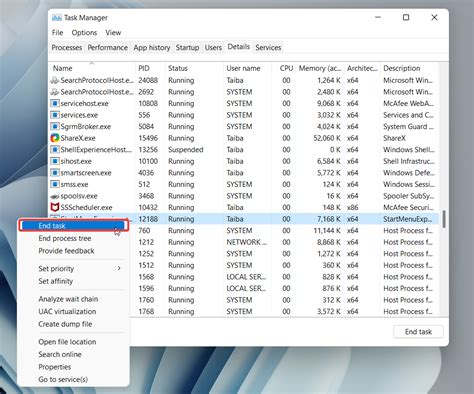The image size is (474, 394).
Task: Click the ShareX.exe process icon
Action: (55, 138)
